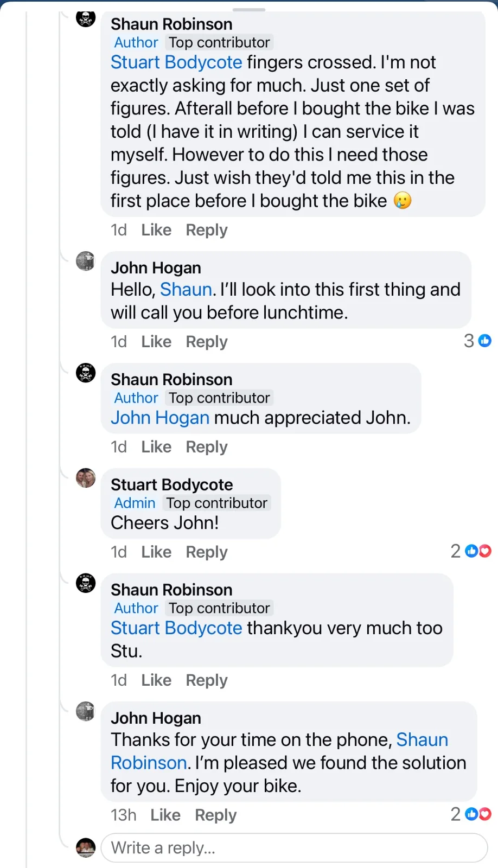Open Stuart Bodycote's profile photo avatar
The image size is (498, 868).
[86, 478]
